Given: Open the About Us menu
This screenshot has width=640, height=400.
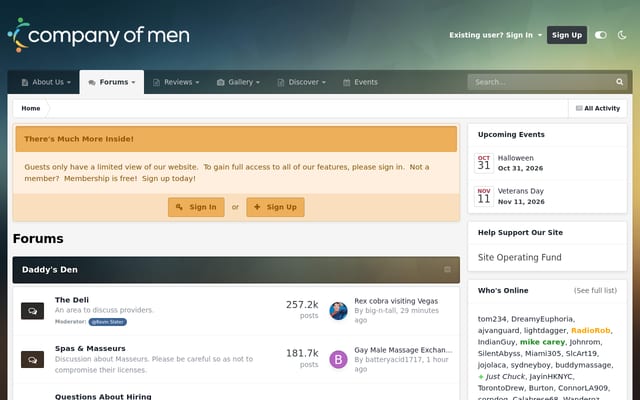Looking at the screenshot, I should [x=46, y=82].
